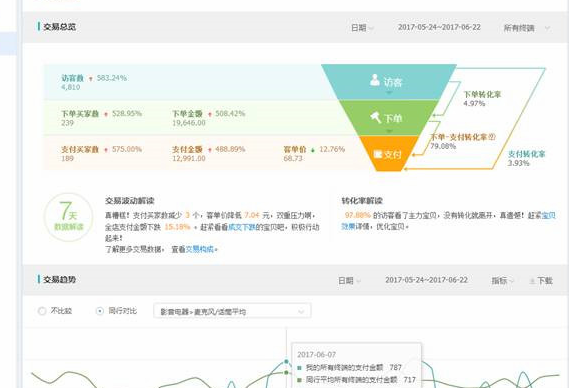This screenshot has width=569, height=388.
Task: Select the 不比较 radio option
Action: [x=42, y=311]
